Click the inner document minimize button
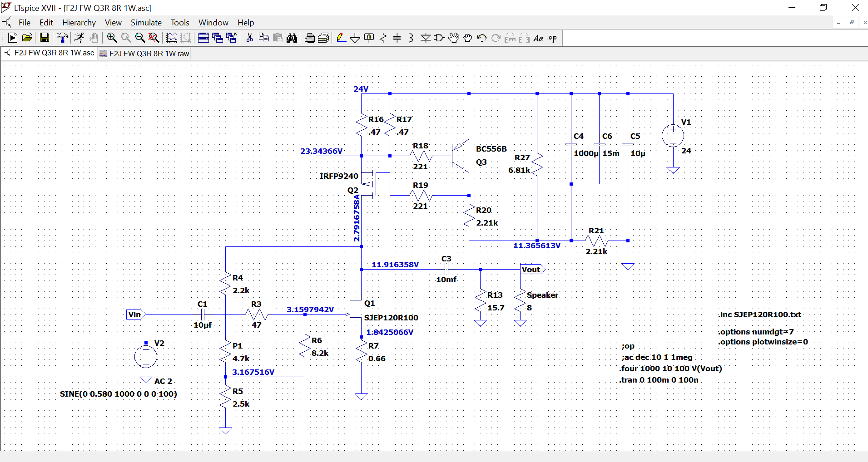868x462 pixels. (x=838, y=22)
